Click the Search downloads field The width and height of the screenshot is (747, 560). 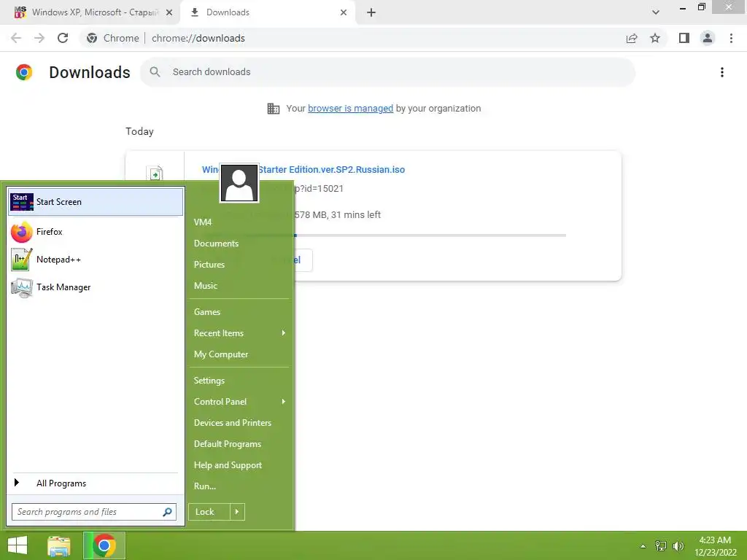pos(388,72)
